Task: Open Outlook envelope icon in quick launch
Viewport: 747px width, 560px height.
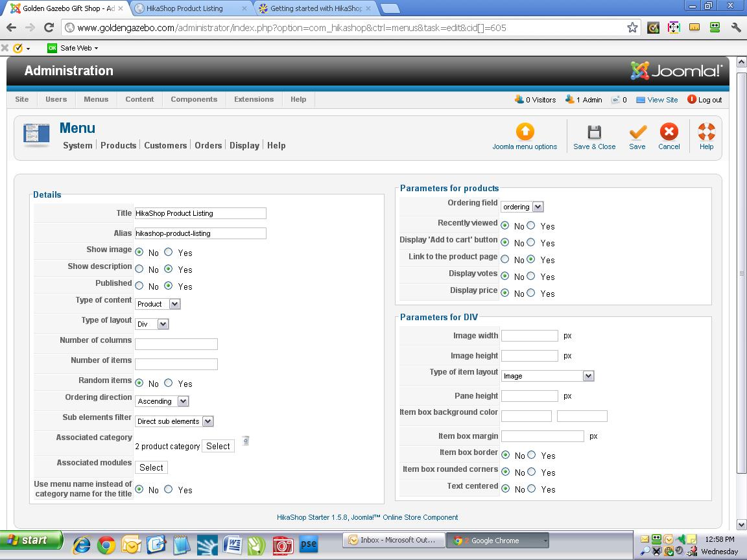Action: pos(131,544)
